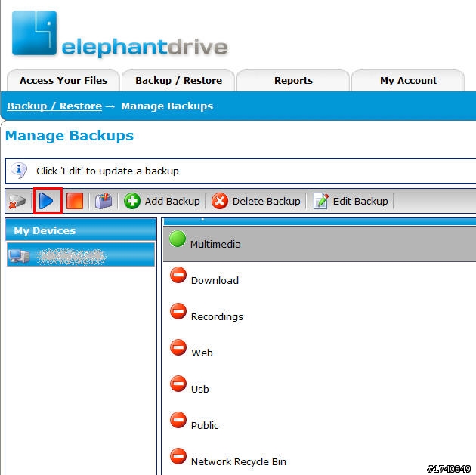Switch to the Backup / Restore tab

pyautogui.click(x=178, y=80)
